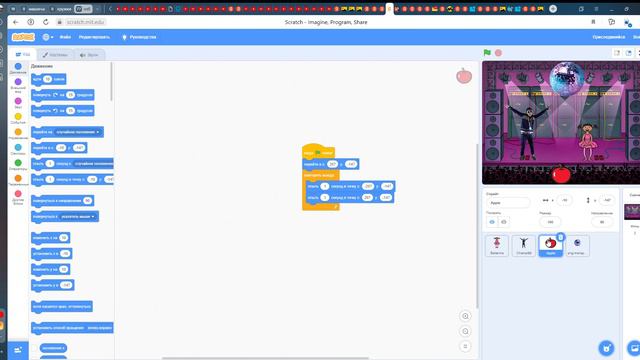Zoom out of the script workspace
This screenshot has width=640, height=360.
coord(465,331)
